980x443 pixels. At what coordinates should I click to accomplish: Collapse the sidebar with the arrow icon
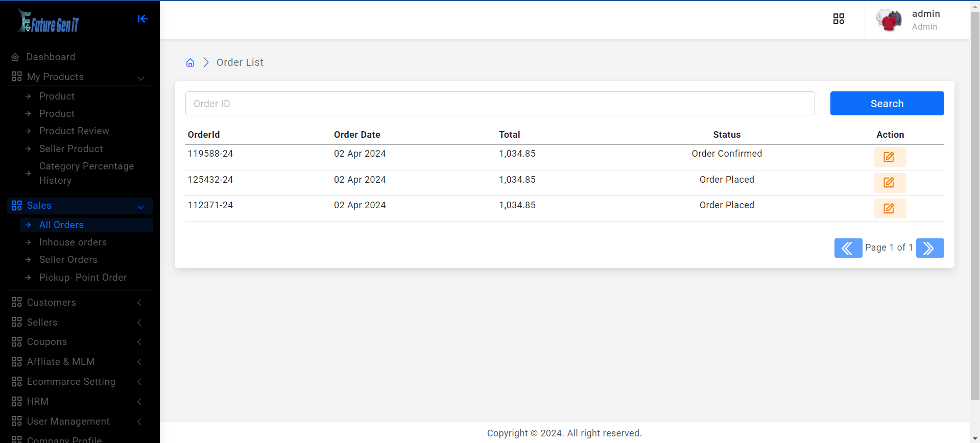pos(142,19)
